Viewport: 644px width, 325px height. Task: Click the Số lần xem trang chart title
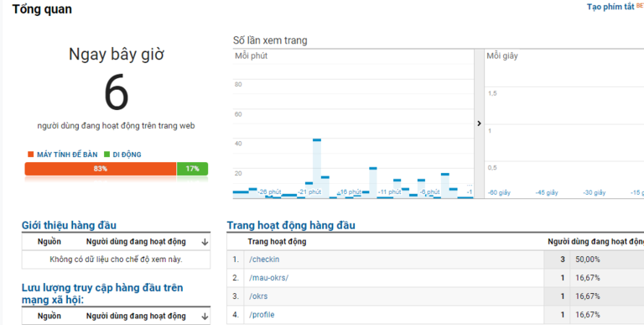pos(270,40)
